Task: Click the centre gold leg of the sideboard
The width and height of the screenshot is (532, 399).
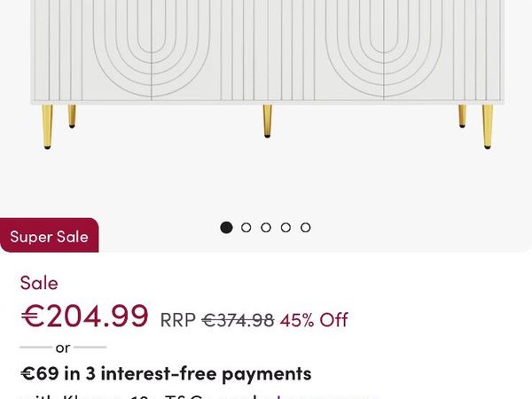Action: tap(267, 121)
